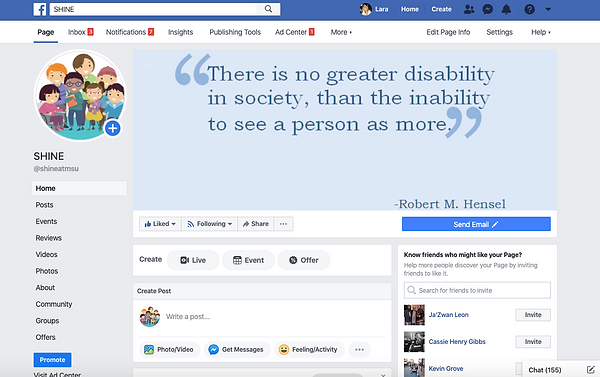Open the Quick Help question mark icon
The width and height of the screenshot is (600, 377).
tap(529, 9)
